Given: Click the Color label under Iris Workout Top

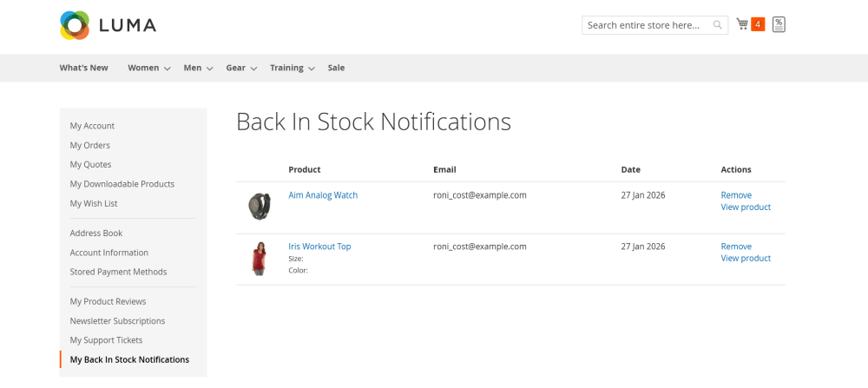Looking at the screenshot, I should tap(298, 270).
